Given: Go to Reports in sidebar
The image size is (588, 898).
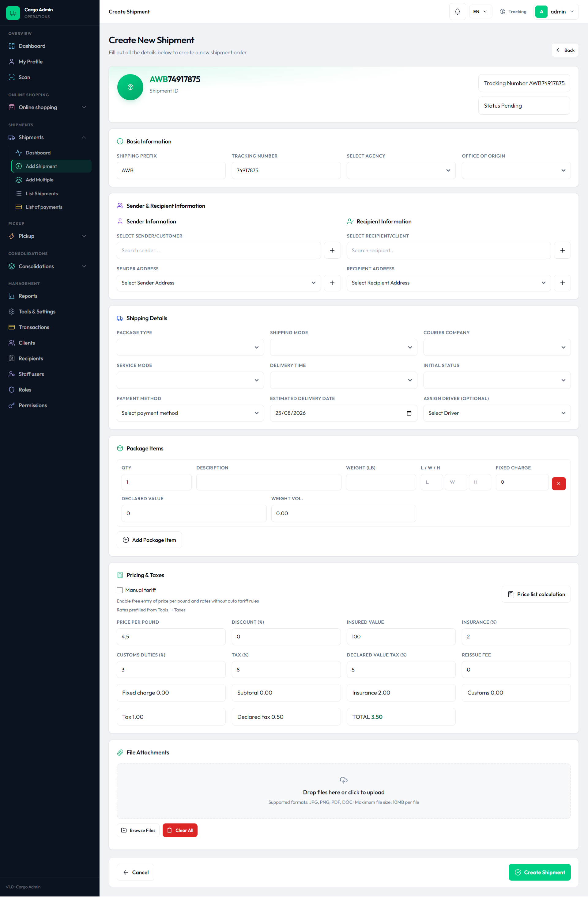Looking at the screenshot, I should [x=50, y=296].
